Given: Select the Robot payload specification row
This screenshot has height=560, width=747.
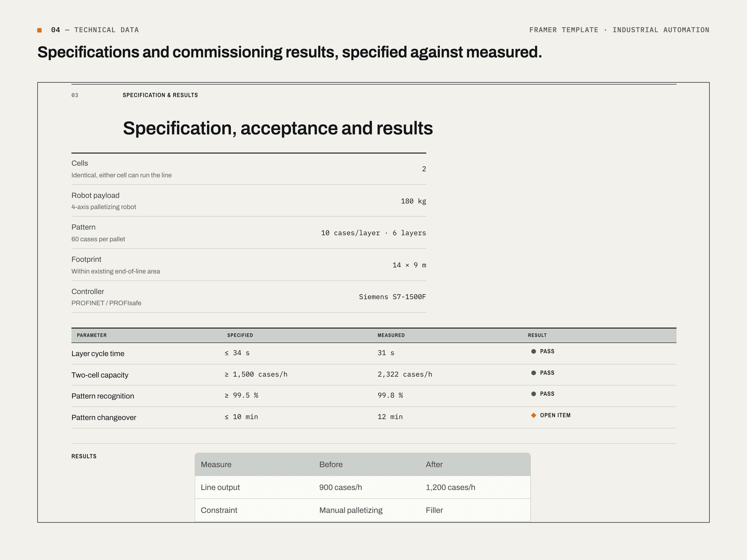Looking at the screenshot, I should 249,201.
